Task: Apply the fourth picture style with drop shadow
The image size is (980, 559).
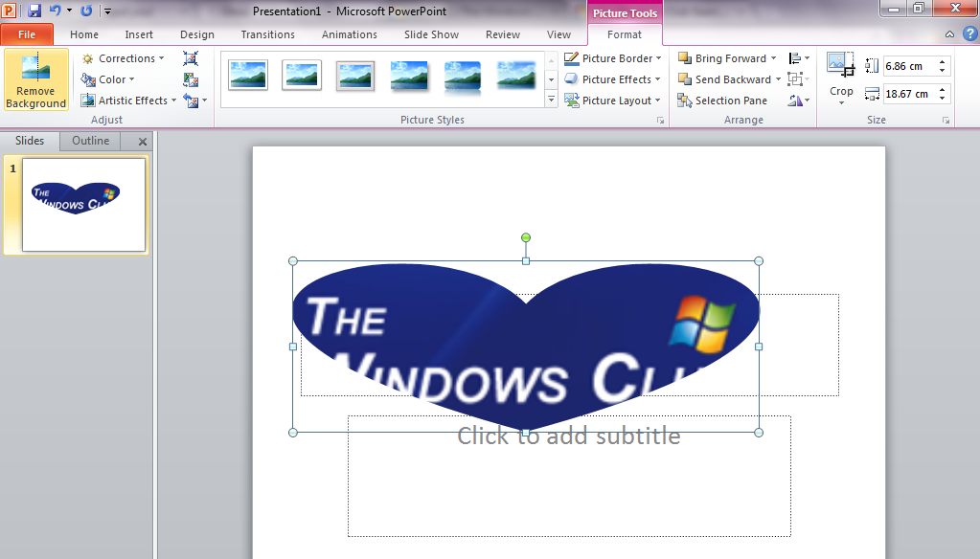Action: coord(409,76)
